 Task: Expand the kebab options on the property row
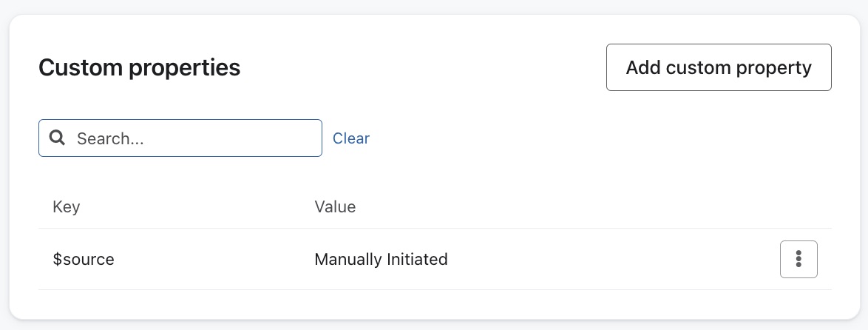tap(799, 259)
